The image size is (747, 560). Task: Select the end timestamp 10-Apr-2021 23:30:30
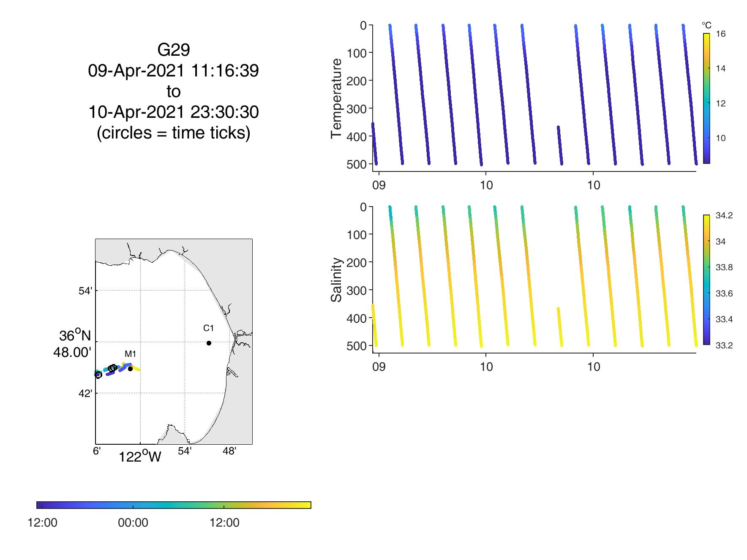point(174,112)
